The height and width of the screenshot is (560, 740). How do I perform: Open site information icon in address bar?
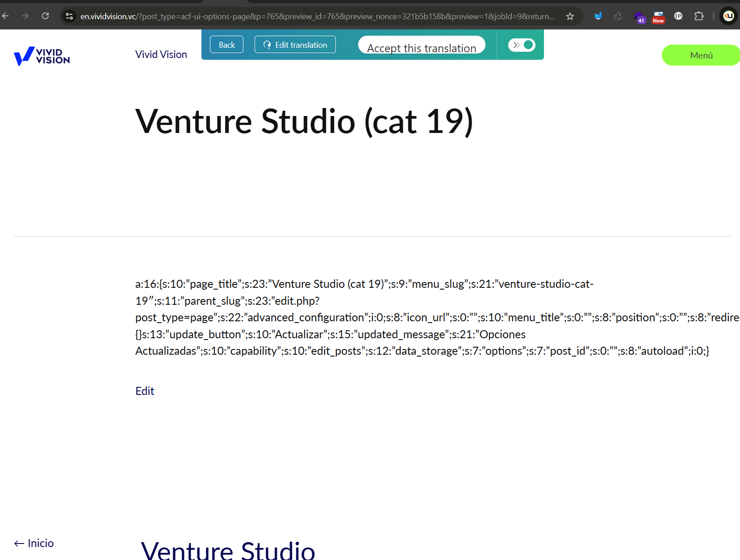(69, 16)
